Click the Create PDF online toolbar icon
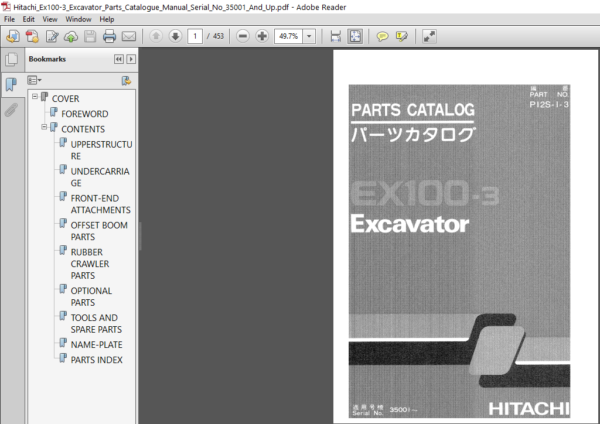This screenshot has width=600, height=424. point(13,36)
